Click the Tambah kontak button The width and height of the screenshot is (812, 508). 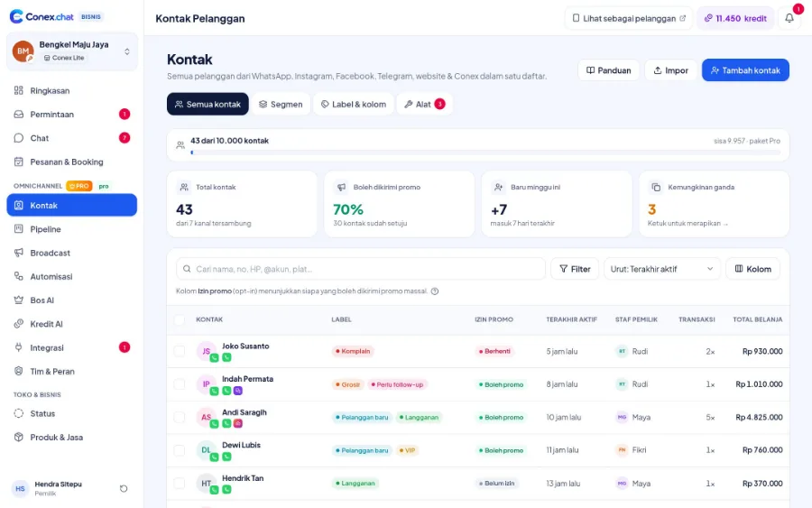coord(746,69)
